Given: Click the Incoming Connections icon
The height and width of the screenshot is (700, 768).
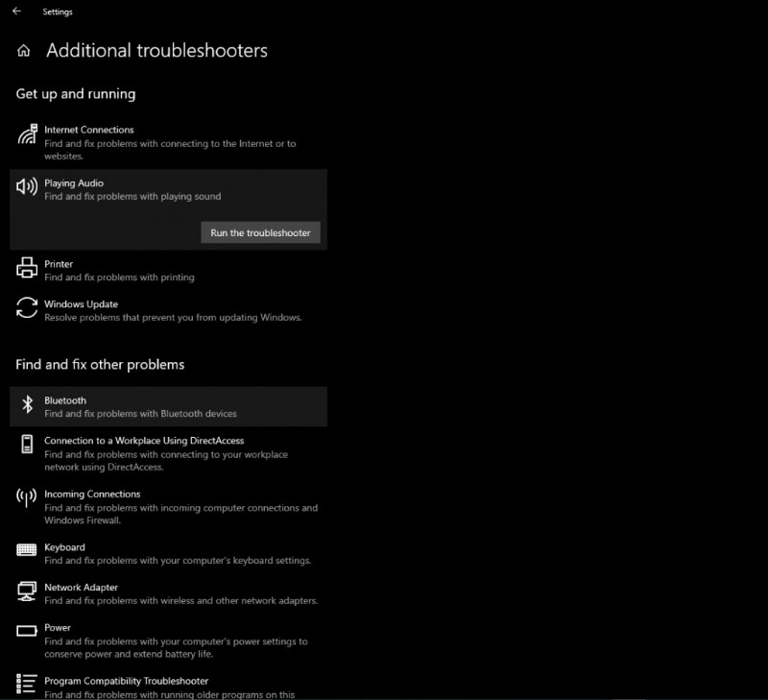Looking at the screenshot, I should (x=26, y=499).
